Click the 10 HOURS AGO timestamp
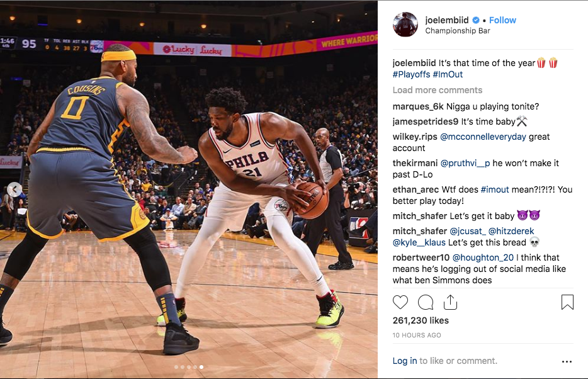588x379 pixels. tap(417, 335)
